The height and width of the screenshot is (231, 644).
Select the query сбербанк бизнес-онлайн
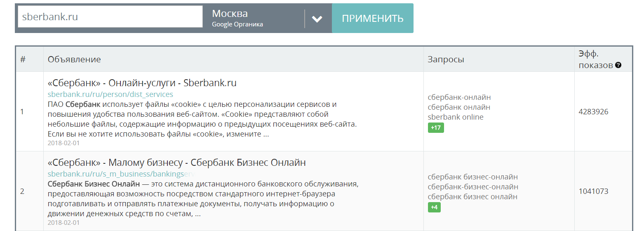pyautogui.click(x=473, y=177)
